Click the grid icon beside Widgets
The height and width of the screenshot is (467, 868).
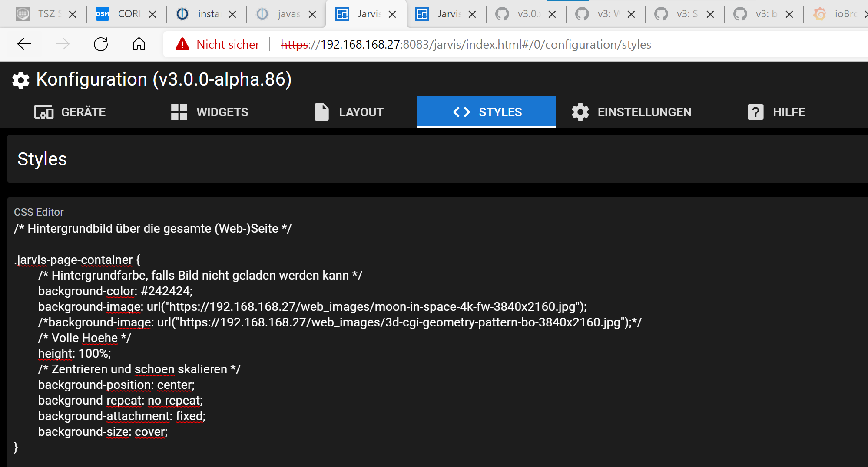179,112
